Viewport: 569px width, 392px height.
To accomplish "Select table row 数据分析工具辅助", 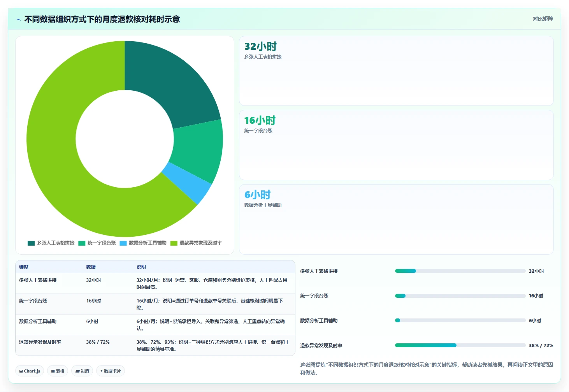I will click(155, 325).
